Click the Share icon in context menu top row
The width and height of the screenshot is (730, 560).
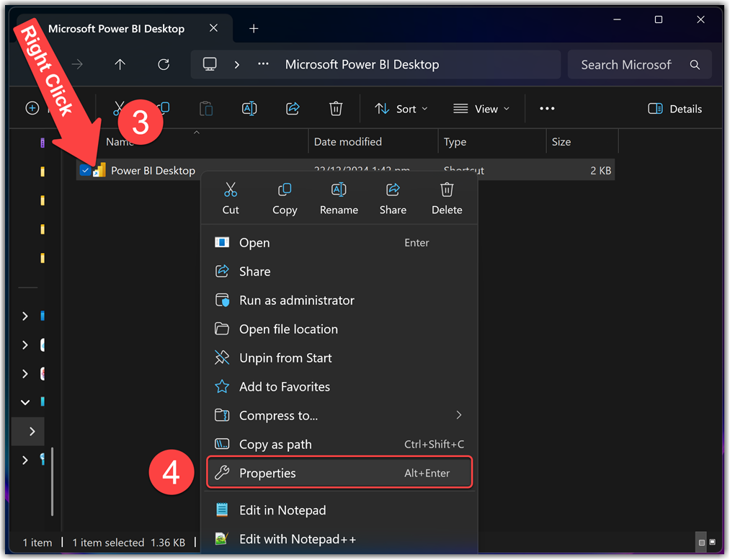[393, 190]
